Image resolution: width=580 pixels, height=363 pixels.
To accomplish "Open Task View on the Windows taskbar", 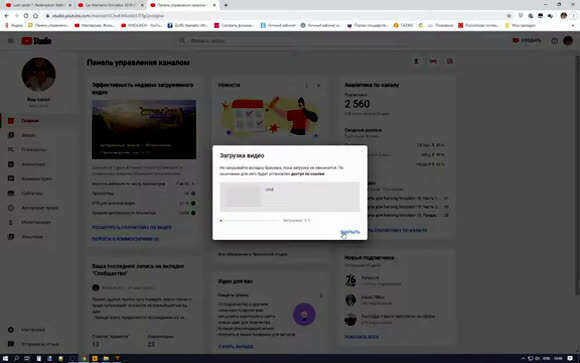I will coord(27,358).
